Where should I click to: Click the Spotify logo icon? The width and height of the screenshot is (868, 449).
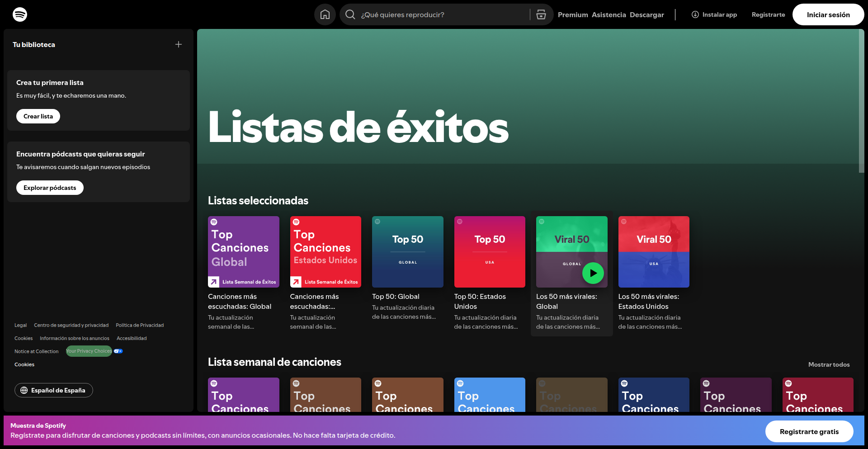[20, 14]
